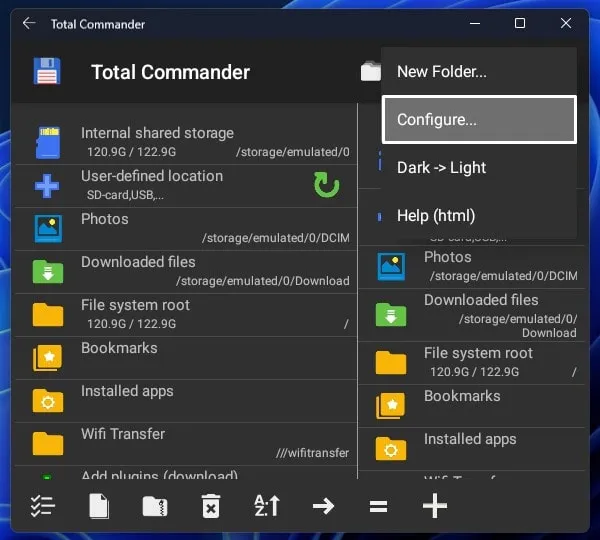Open the Installed apps gear folder icon in the left panel

(x=48, y=401)
